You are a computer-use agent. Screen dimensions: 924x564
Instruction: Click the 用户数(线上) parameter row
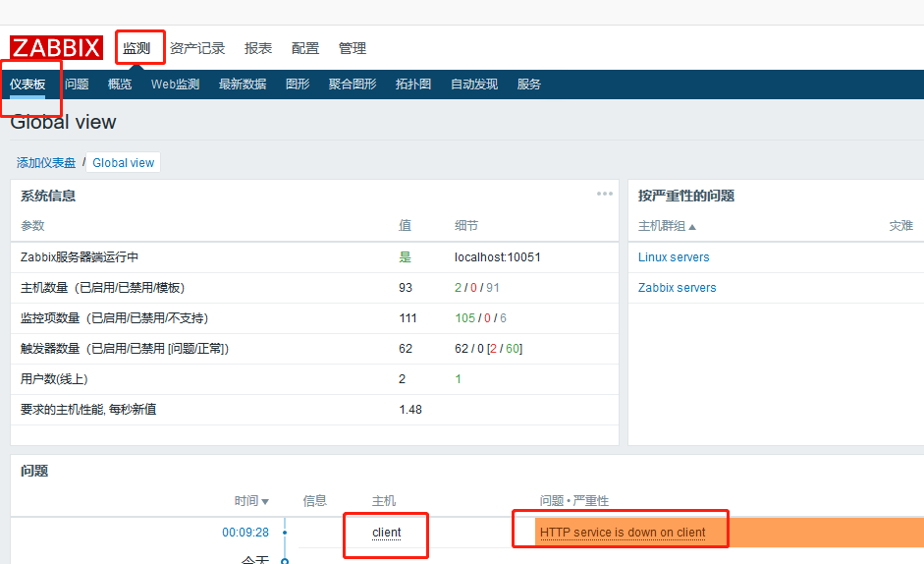pyautogui.click(x=314, y=378)
